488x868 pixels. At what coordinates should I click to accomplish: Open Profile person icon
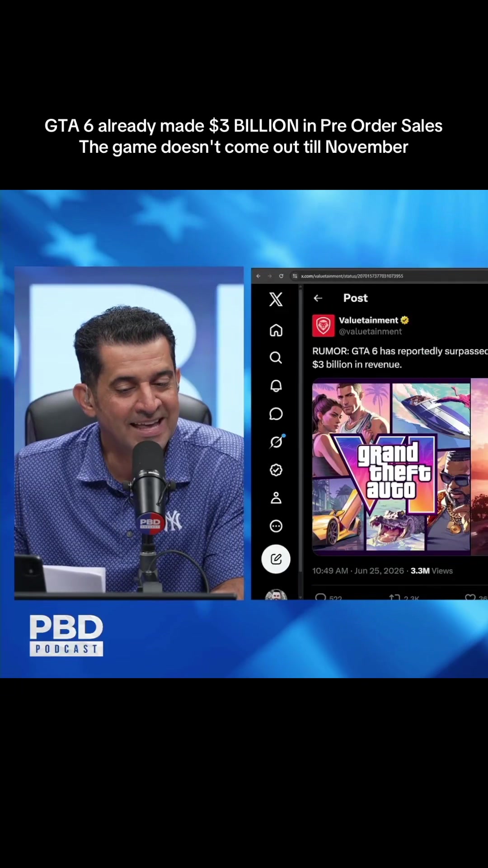[276, 498]
